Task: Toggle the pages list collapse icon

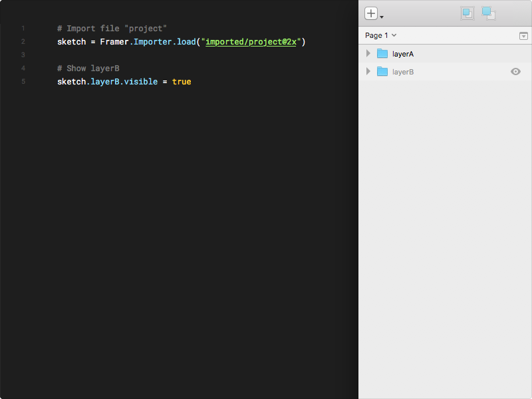Action: pos(523,36)
